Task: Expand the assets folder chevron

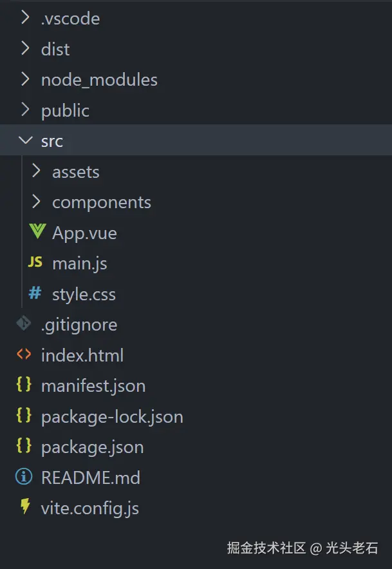Action: [36, 171]
